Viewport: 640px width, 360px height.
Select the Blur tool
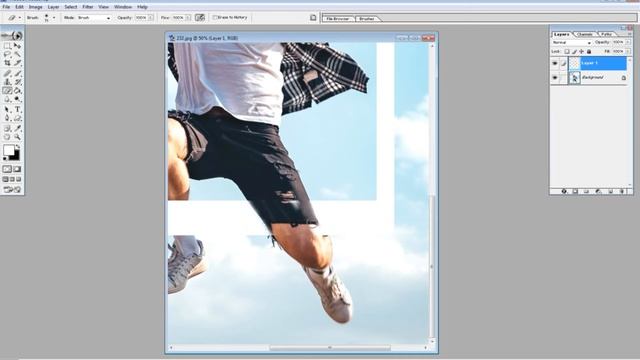pyautogui.click(x=7, y=99)
